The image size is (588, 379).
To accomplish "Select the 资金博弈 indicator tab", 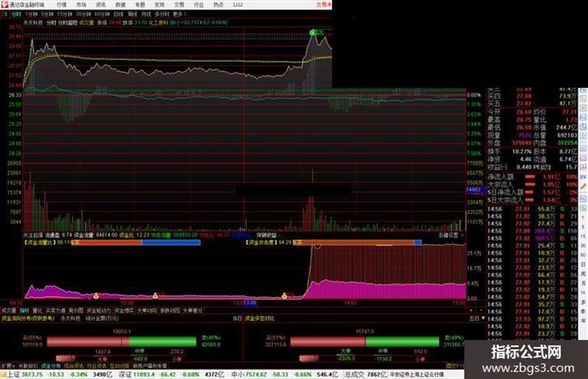I will click(x=124, y=311).
